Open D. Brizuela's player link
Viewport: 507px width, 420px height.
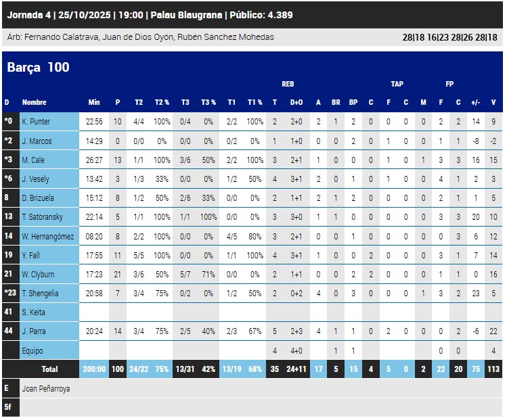coord(37,198)
